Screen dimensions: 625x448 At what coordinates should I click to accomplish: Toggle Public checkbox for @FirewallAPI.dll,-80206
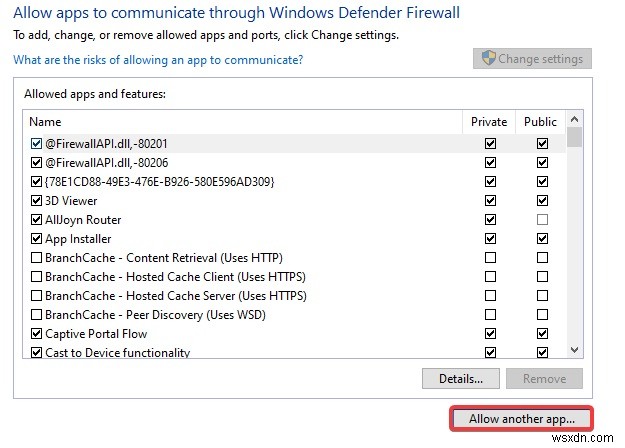tap(542, 163)
